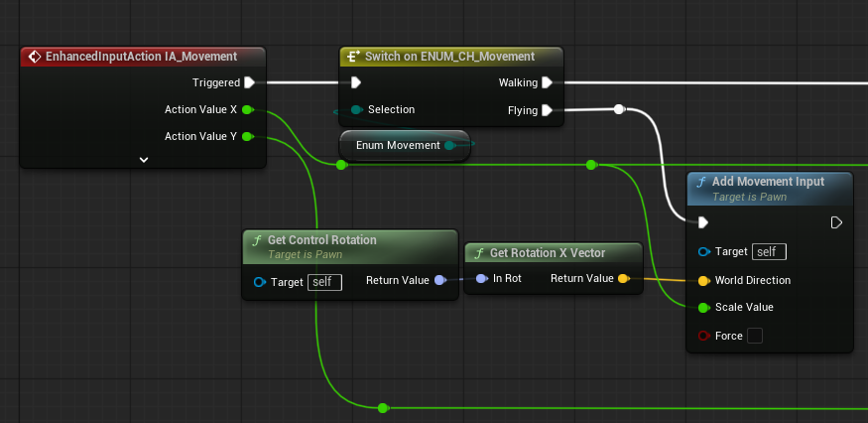The height and width of the screenshot is (423, 868).
Task: Click the Scale Value input pin
Action: click(x=703, y=307)
